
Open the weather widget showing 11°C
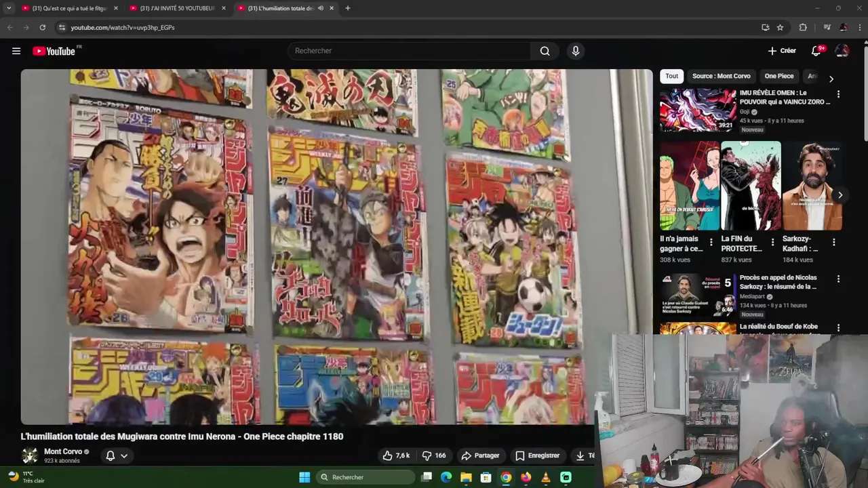(x=27, y=477)
